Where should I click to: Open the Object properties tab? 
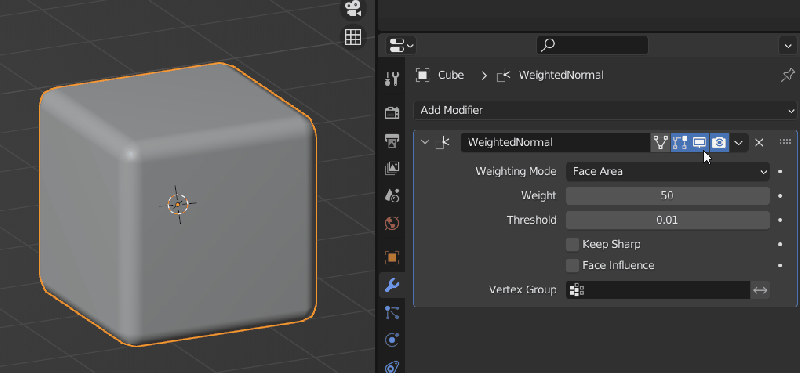pyautogui.click(x=392, y=257)
